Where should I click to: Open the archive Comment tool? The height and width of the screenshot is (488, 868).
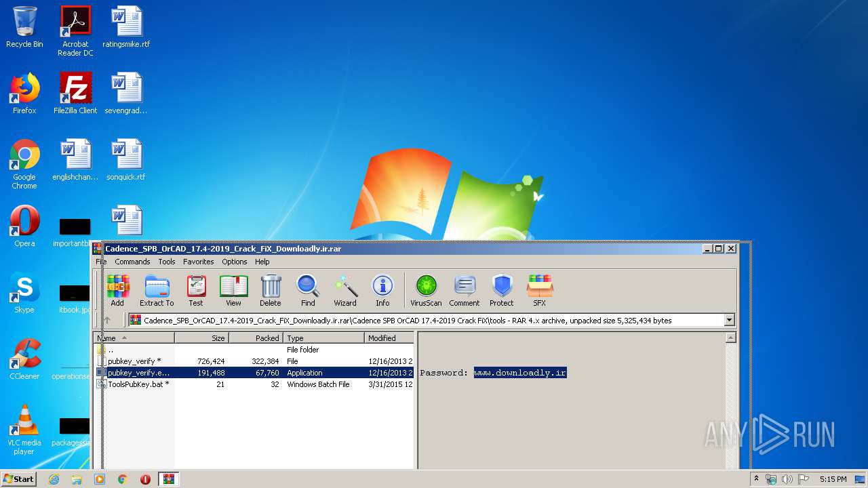coord(464,291)
